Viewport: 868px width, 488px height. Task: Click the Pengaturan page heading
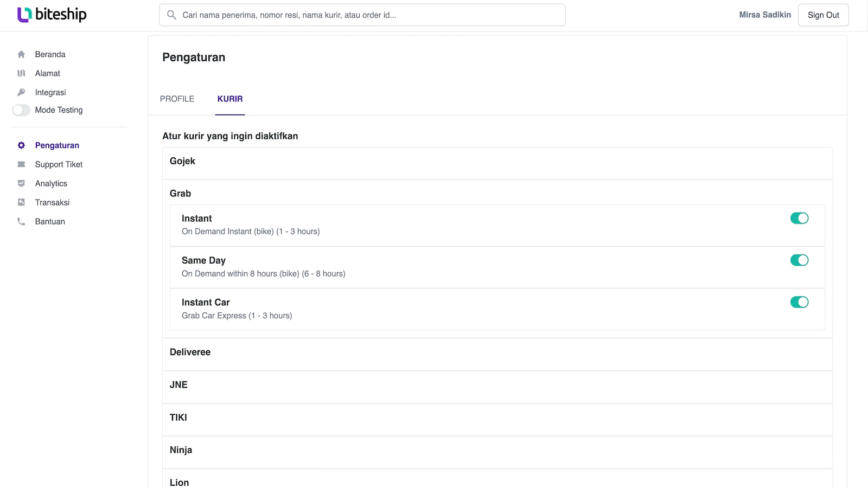click(x=194, y=57)
